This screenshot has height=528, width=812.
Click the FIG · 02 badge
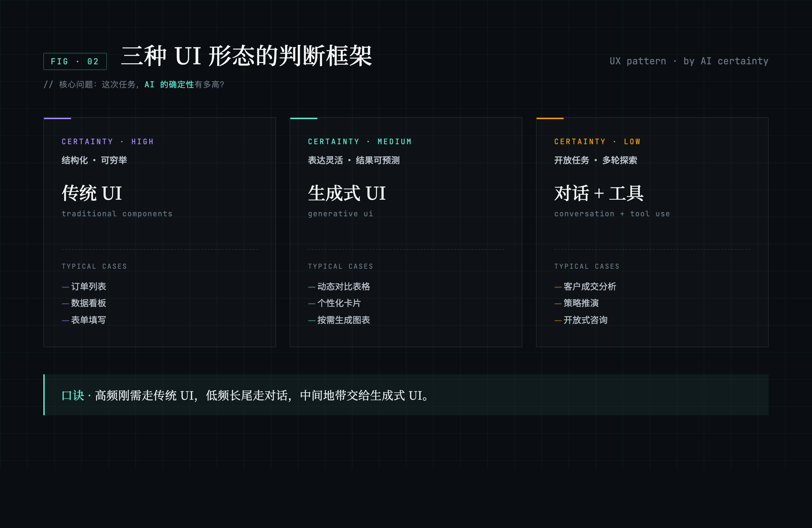(x=75, y=62)
